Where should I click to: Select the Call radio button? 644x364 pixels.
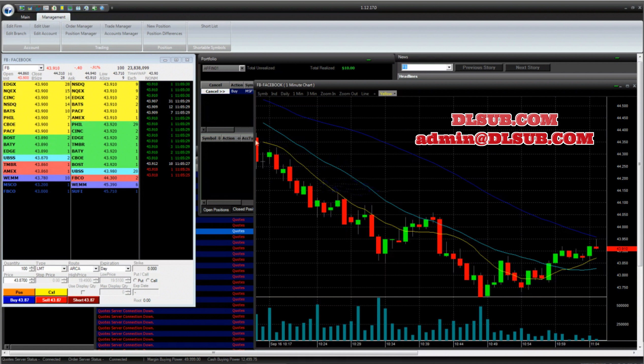(x=148, y=280)
